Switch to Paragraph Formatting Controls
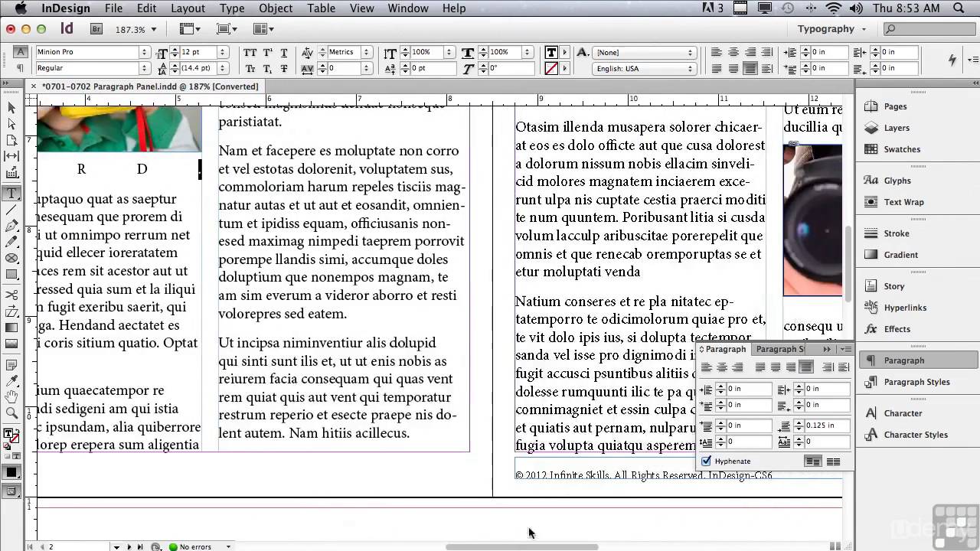The width and height of the screenshot is (980, 551). 21,68
